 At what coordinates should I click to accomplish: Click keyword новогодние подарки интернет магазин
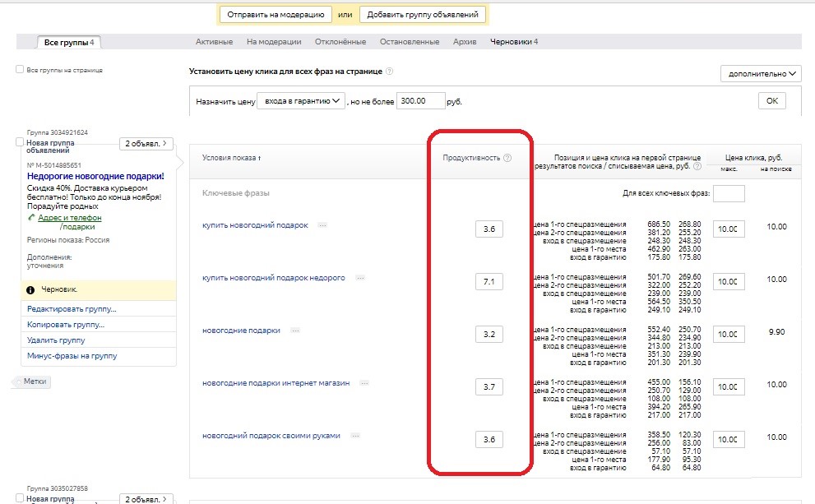(x=276, y=383)
